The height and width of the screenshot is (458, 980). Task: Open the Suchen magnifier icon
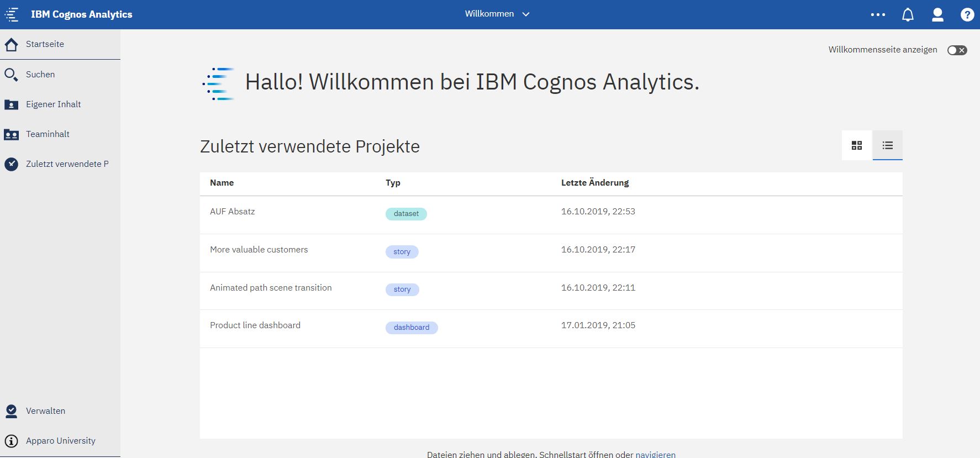(11, 75)
